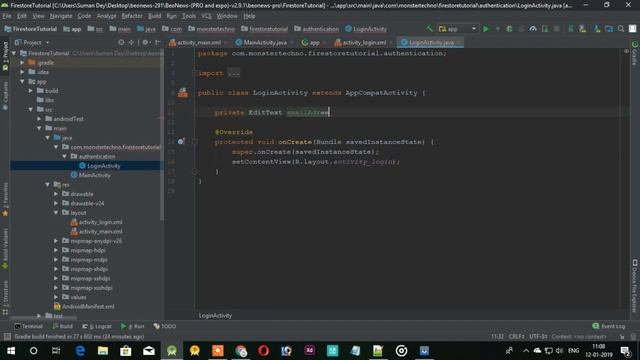Open the Build Variants side panel

pos(5,248)
